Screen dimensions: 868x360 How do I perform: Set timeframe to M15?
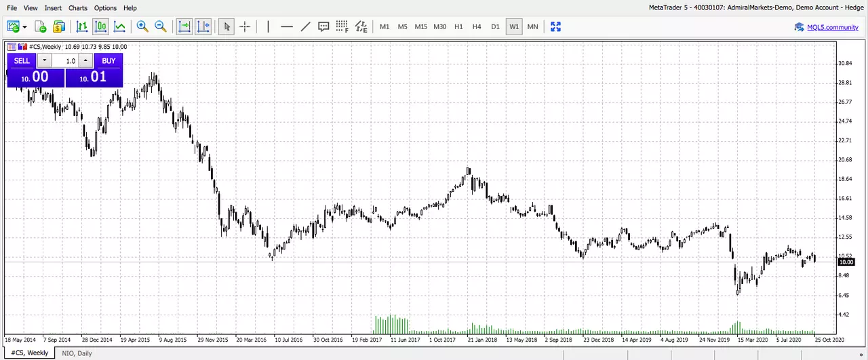coord(421,26)
